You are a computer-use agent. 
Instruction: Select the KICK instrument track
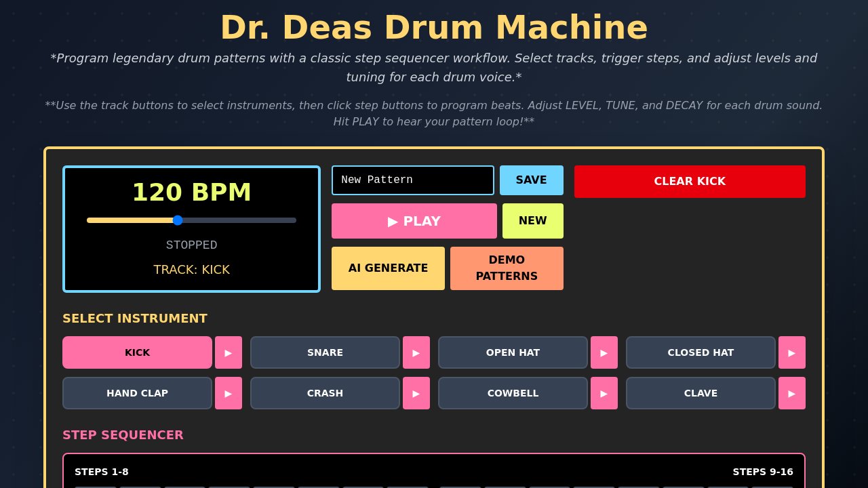pyautogui.click(x=137, y=352)
